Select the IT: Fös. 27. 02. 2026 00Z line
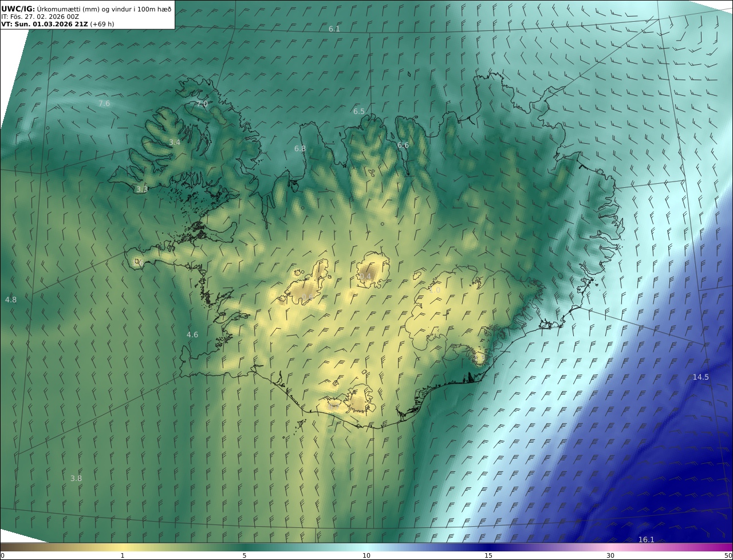This screenshot has height=560, width=733. (40, 17)
